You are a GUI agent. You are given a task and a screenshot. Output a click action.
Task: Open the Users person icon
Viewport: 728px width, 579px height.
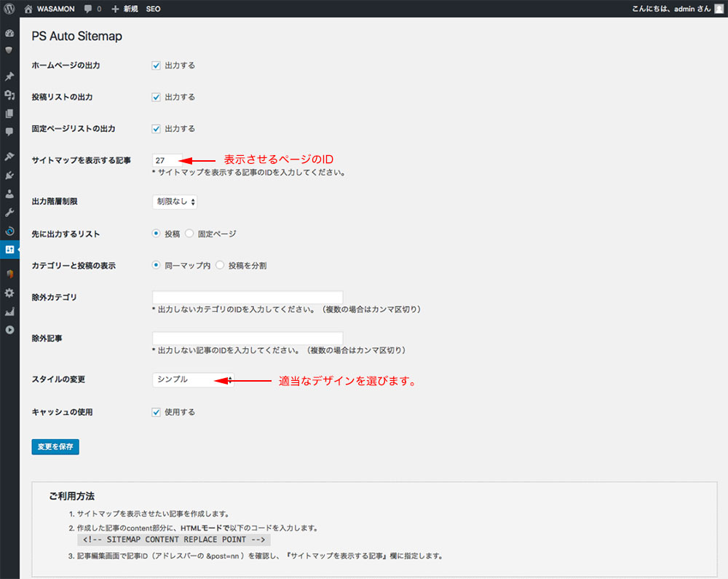pyautogui.click(x=9, y=194)
